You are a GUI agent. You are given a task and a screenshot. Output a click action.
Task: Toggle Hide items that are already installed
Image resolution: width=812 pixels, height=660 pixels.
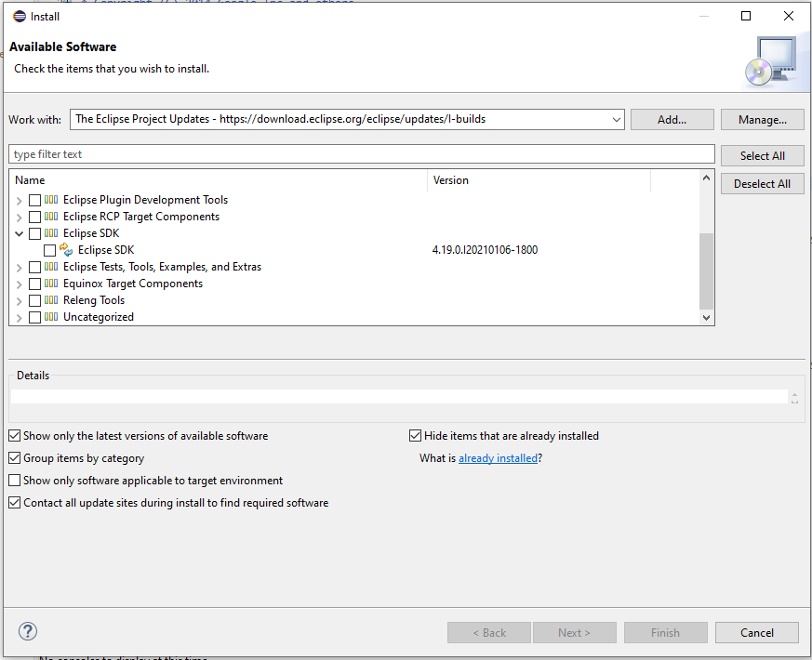click(x=416, y=436)
